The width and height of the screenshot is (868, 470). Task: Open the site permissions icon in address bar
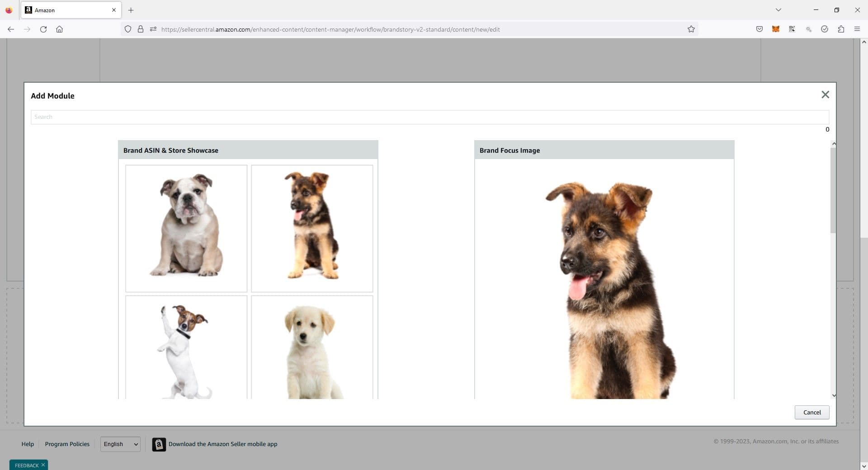(153, 29)
